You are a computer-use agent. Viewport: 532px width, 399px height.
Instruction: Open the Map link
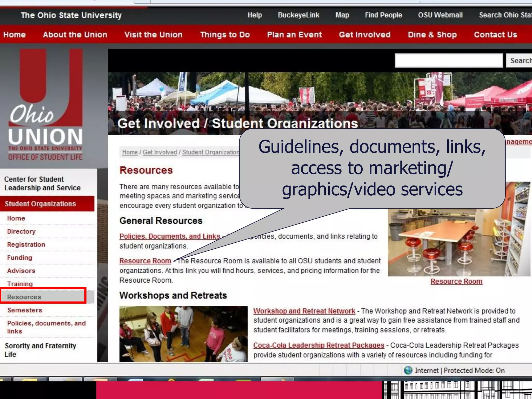point(342,15)
